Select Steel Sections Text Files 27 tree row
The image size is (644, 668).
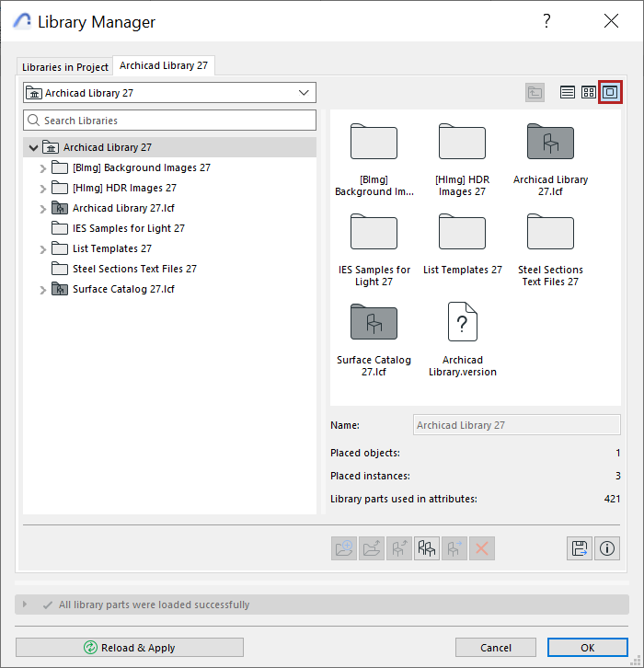pyautogui.click(x=169, y=269)
